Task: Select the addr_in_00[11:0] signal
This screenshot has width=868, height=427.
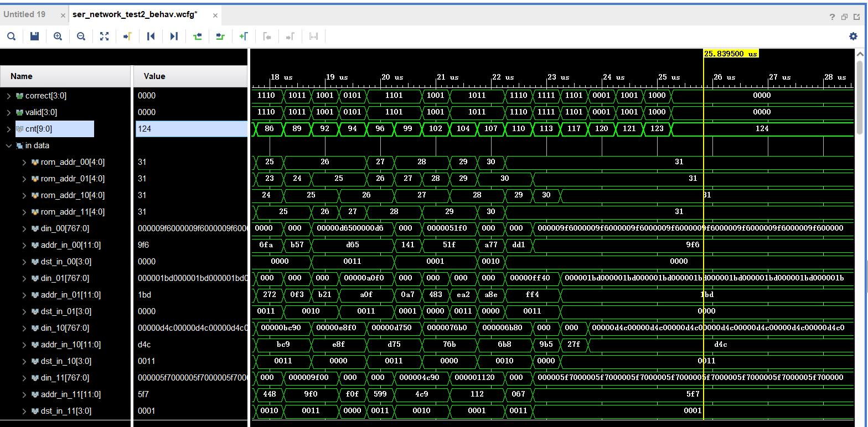Action: click(71, 245)
